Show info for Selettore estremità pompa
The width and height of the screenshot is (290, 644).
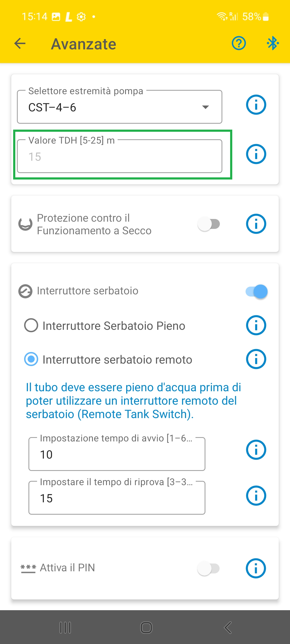pos(256,105)
